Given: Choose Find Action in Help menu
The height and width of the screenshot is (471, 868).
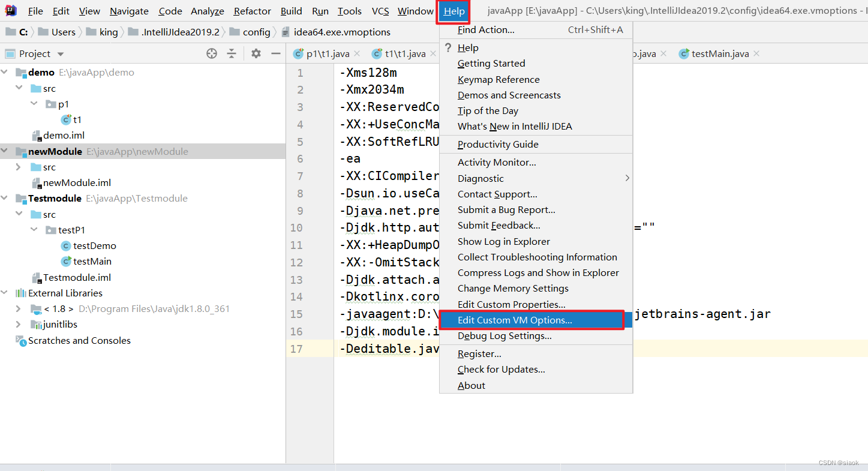Looking at the screenshot, I should [x=536, y=29].
